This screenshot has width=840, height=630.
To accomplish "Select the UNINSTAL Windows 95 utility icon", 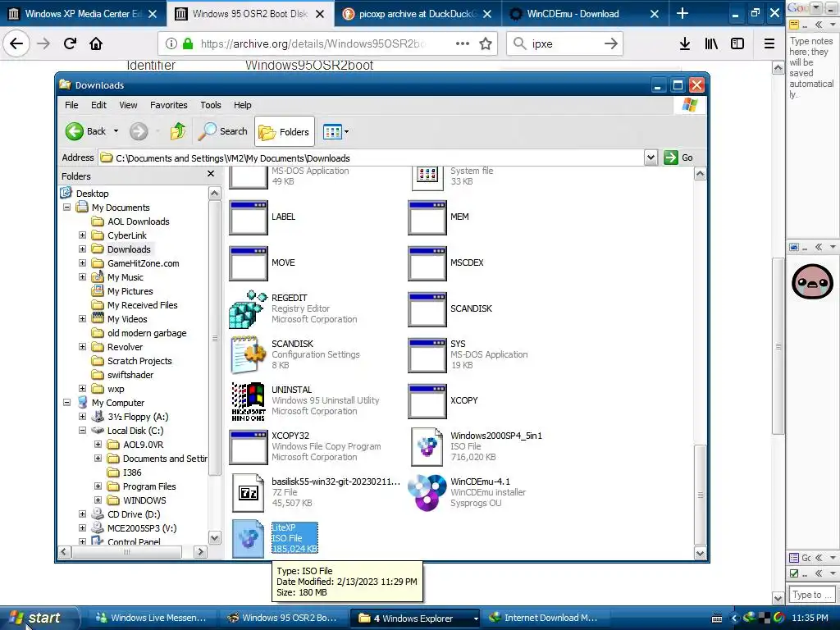I will [x=249, y=401].
